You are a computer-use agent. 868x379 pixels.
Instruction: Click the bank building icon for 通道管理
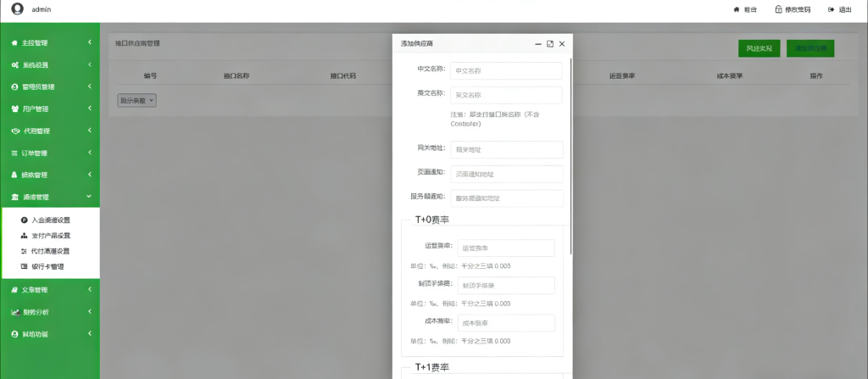click(x=15, y=197)
